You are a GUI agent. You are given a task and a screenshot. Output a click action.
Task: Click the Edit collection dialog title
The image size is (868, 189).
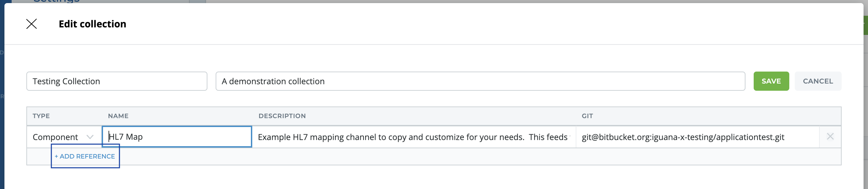92,24
